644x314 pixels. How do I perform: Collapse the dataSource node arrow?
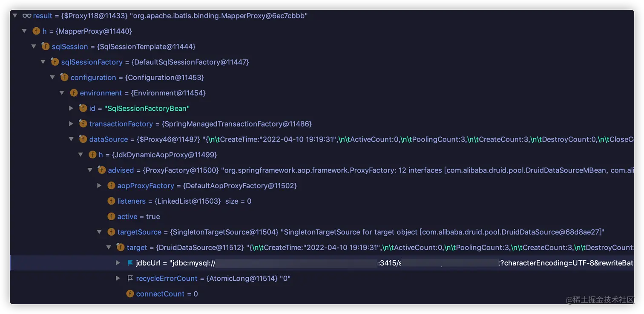pos(71,139)
